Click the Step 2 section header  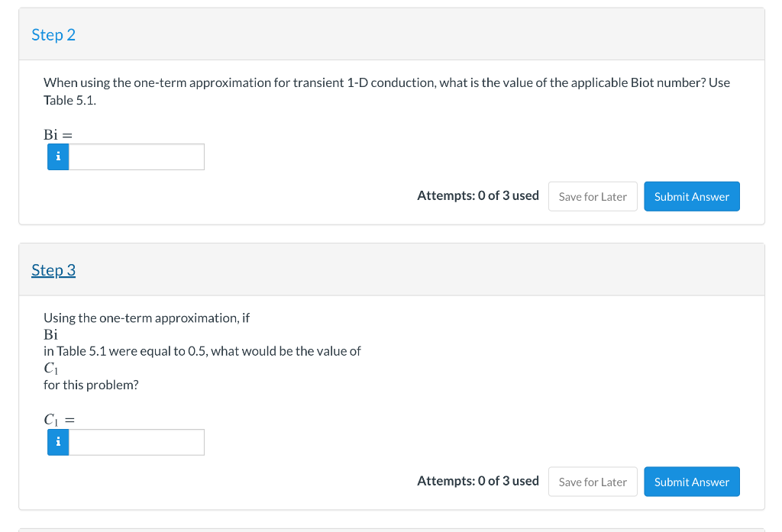(53, 34)
